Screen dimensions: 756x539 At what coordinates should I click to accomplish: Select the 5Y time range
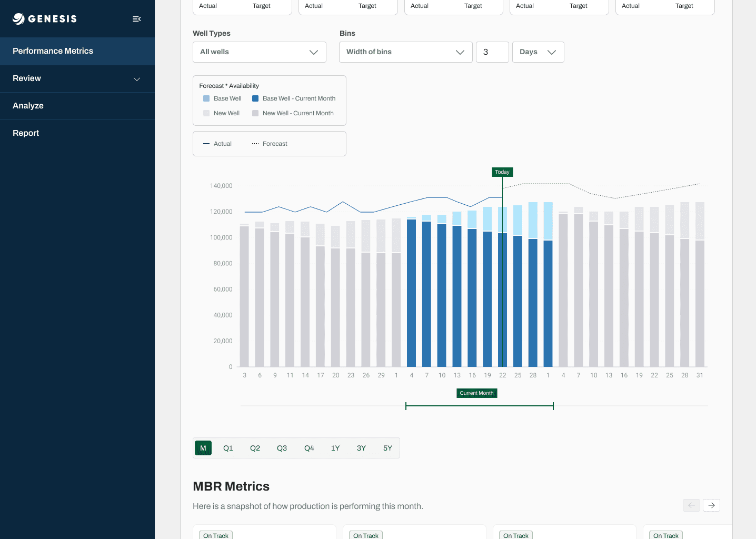coord(387,448)
